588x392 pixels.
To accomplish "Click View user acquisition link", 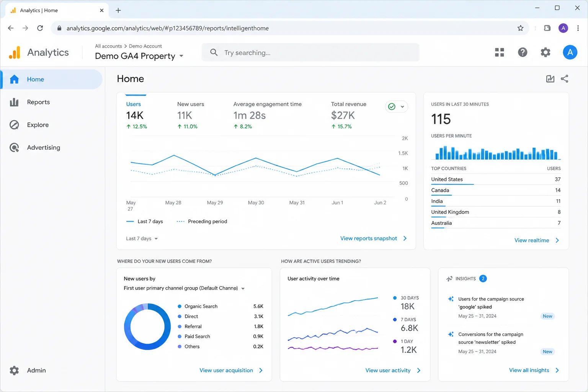I will 231,370.
